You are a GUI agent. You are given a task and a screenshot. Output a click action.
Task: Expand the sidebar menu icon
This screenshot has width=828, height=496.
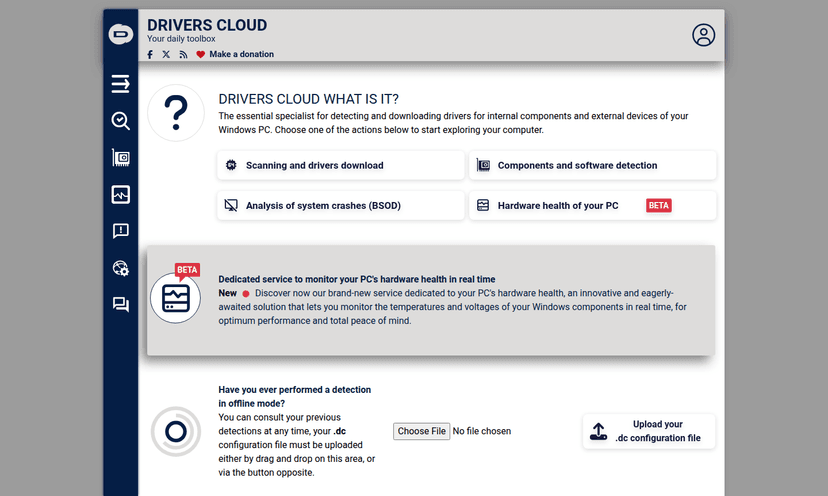point(120,83)
